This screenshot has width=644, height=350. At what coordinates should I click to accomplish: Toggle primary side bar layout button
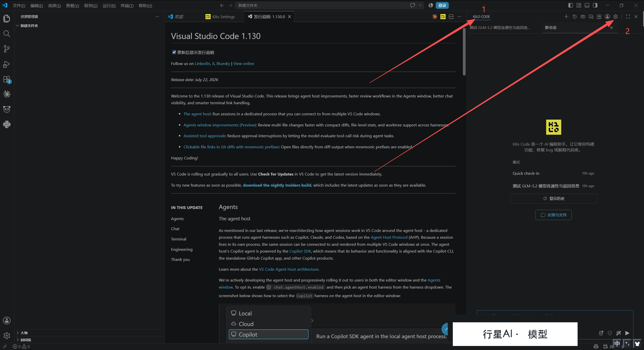(x=571, y=5)
